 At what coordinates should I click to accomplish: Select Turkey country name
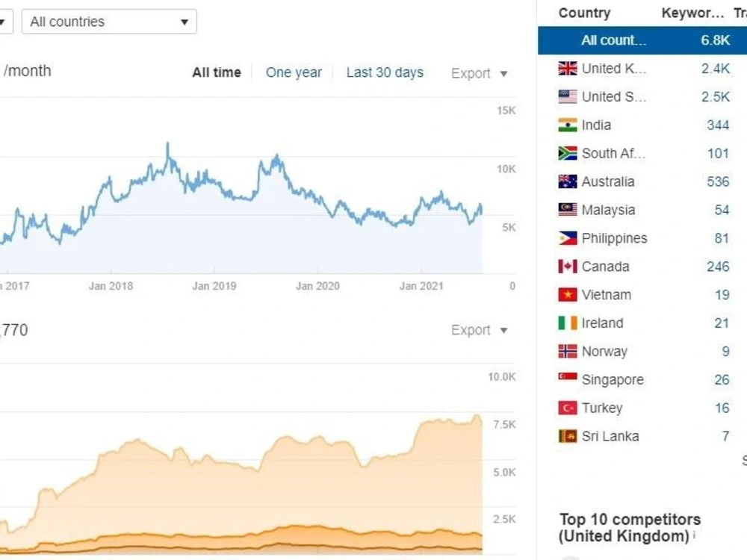pos(602,408)
